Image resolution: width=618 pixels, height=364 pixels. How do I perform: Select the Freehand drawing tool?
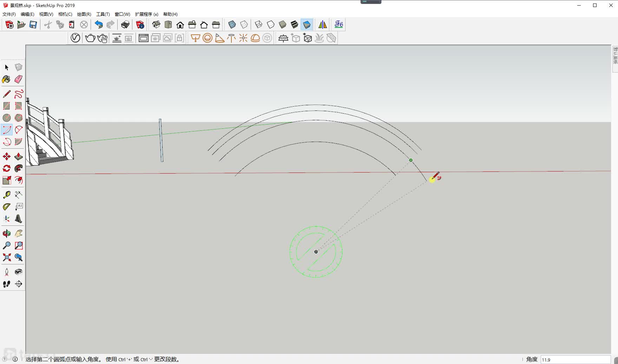pos(19,94)
